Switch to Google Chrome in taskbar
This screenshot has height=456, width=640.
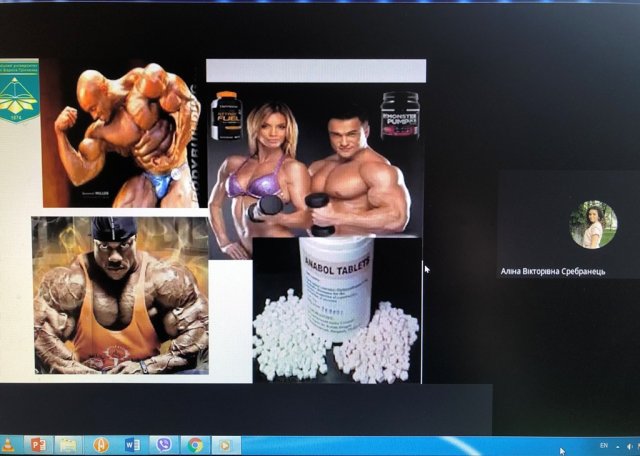coord(195,445)
